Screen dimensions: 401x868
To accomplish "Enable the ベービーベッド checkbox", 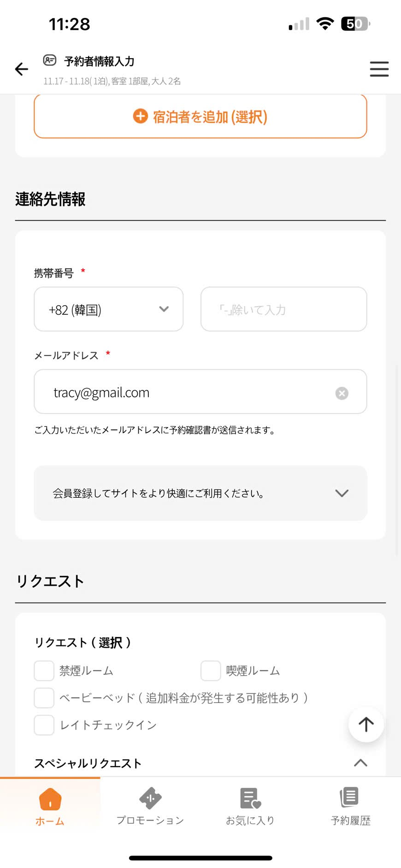I will pos(44,698).
